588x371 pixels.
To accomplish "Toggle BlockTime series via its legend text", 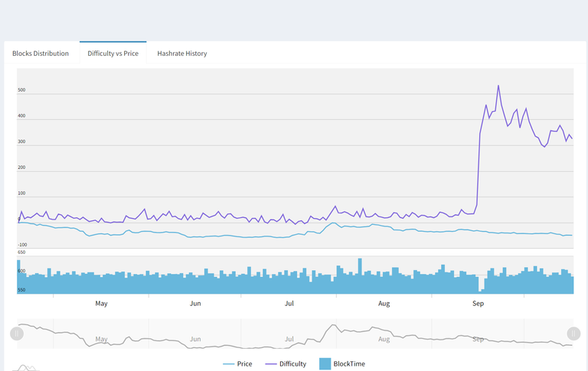I will tap(349, 364).
